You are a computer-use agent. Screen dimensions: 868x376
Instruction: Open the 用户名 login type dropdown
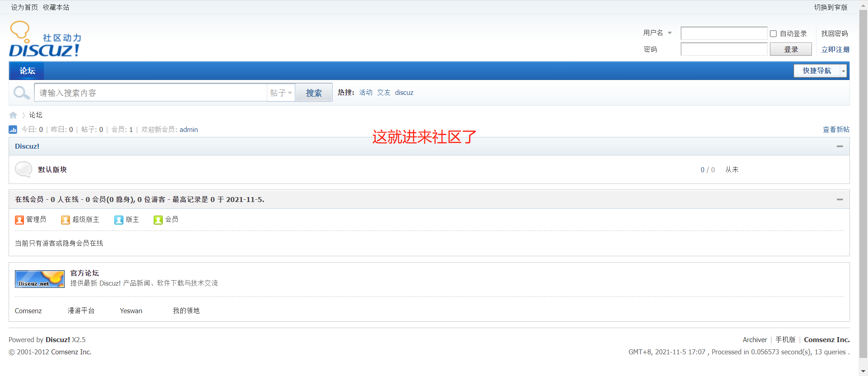tap(658, 33)
